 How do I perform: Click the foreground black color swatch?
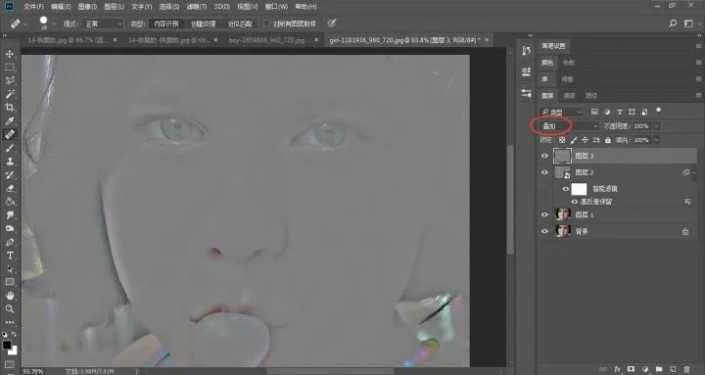tap(7, 345)
